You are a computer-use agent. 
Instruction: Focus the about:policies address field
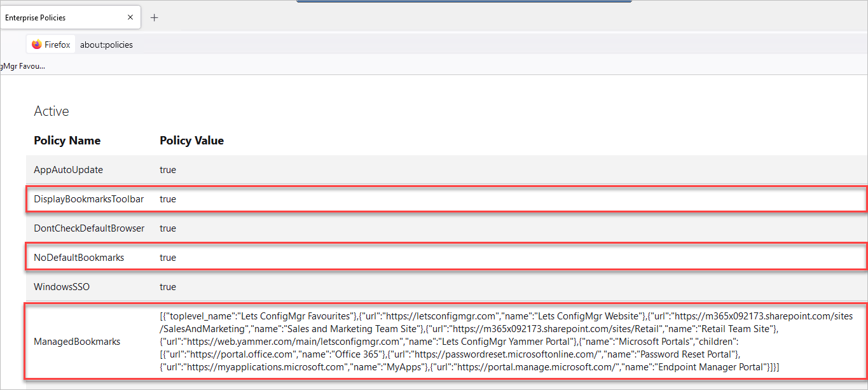click(x=106, y=45)
